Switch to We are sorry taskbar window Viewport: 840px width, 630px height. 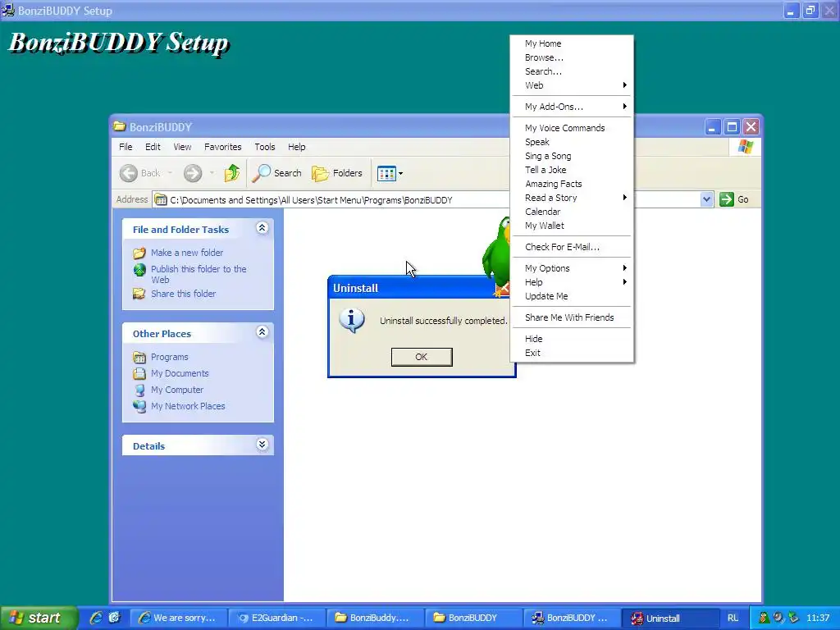(179, 618)
